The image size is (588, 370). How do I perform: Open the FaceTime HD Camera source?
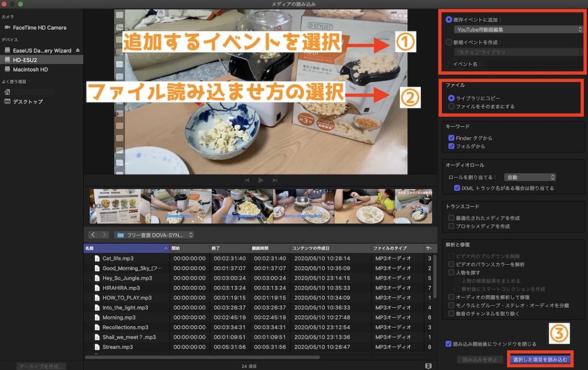39,27
